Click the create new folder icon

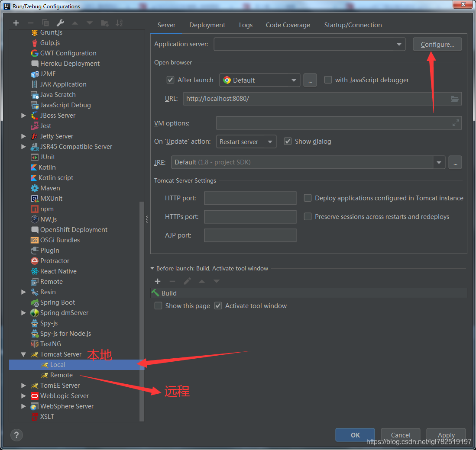104,23
